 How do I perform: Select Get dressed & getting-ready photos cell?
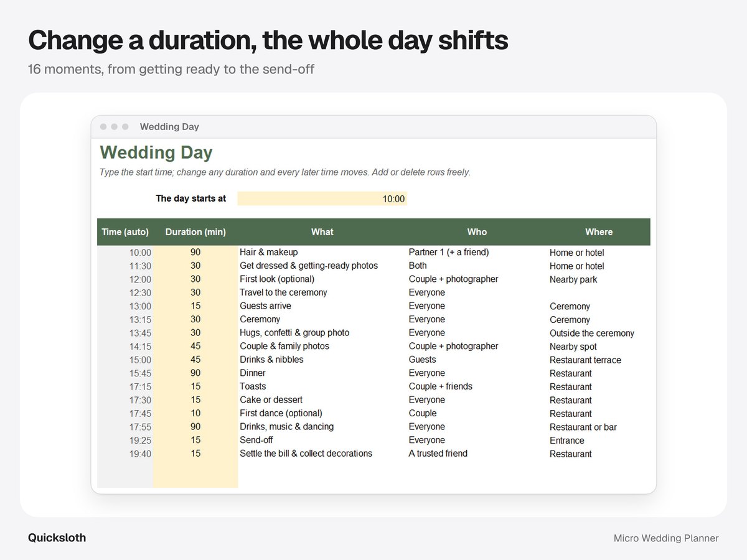coord(309,266)
